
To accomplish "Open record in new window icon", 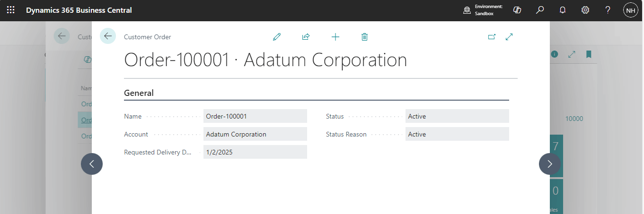I will pyautogui.click(x=492, y=37).
